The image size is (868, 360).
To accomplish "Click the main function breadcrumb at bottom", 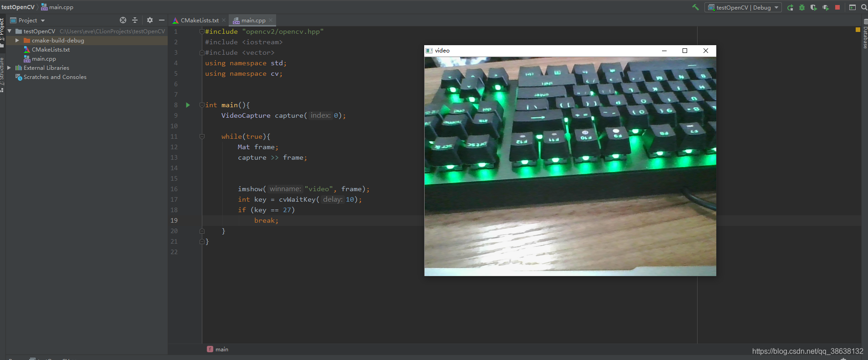I will tap(218, 349).
